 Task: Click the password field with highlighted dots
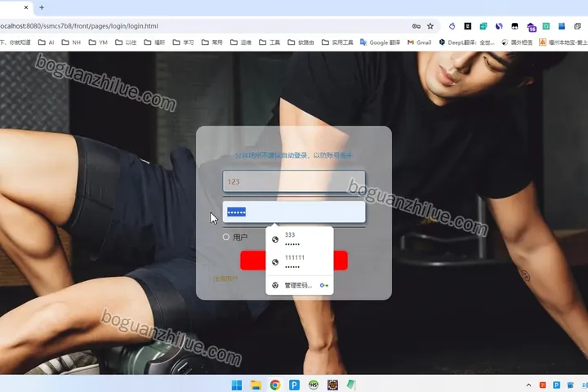click(294, 212)
